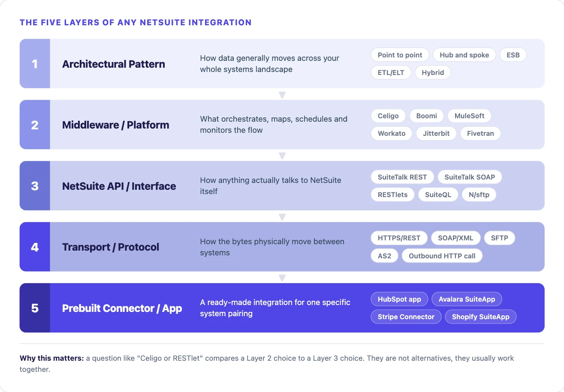Select the 'AS2' chip
This screenshot has height=392, width=564.
click(x=384, y=256)
